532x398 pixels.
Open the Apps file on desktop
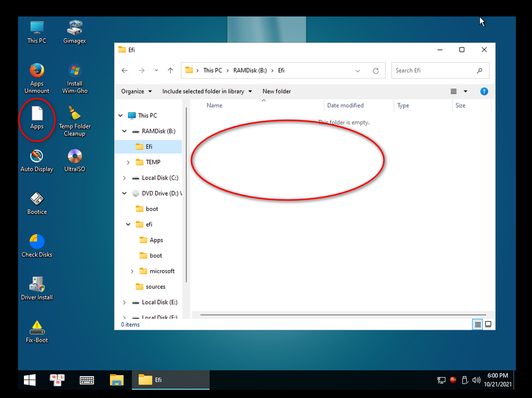[37, 118]
